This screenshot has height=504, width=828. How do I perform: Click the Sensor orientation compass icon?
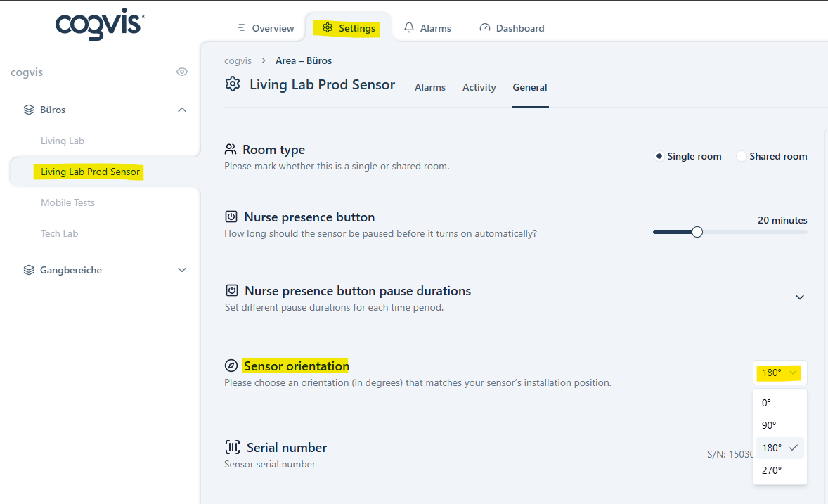tap(231, 366)
